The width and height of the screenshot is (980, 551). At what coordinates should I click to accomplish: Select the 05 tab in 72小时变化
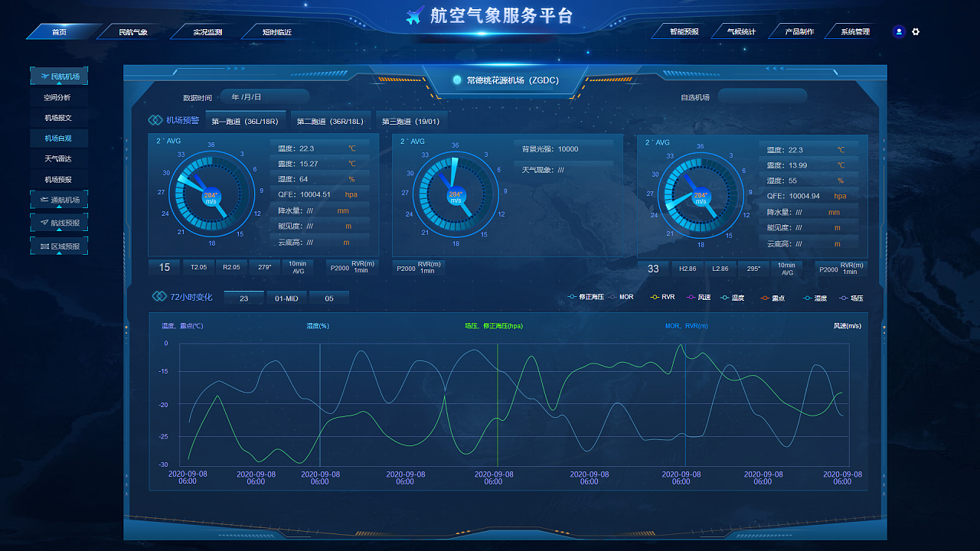coord(329,298)
